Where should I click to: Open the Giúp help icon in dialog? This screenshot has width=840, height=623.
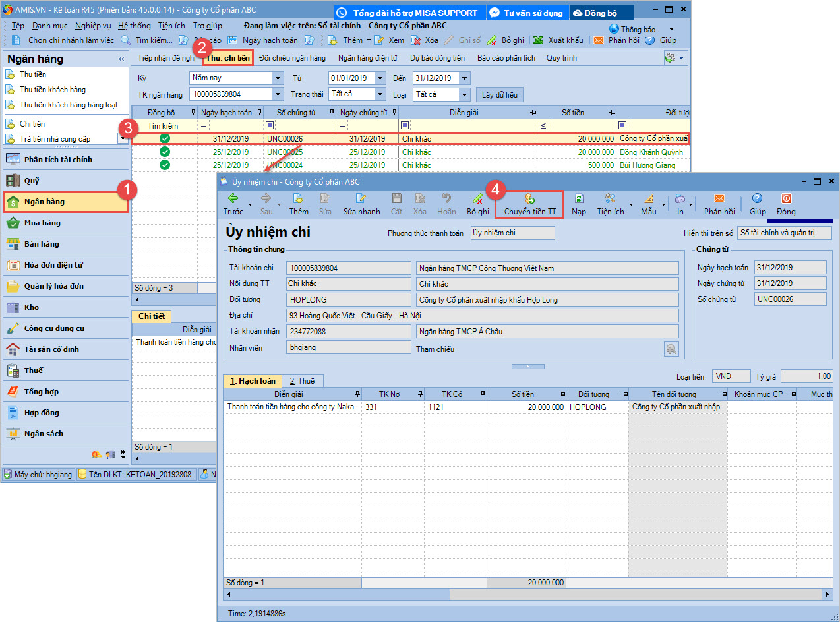click(x=757, y=198)
